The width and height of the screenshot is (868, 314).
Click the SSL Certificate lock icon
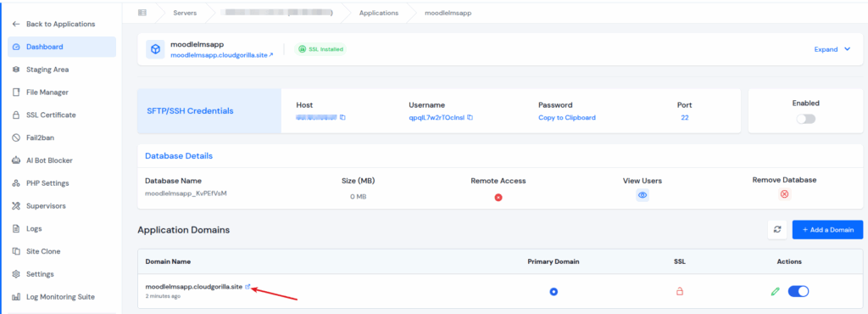coord(16,115)
